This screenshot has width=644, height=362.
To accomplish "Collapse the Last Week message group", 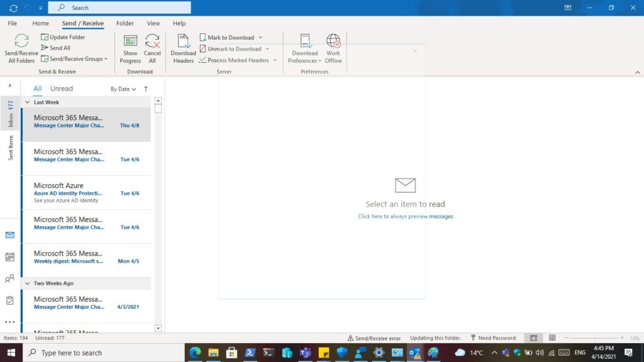I will pos(27,102).
